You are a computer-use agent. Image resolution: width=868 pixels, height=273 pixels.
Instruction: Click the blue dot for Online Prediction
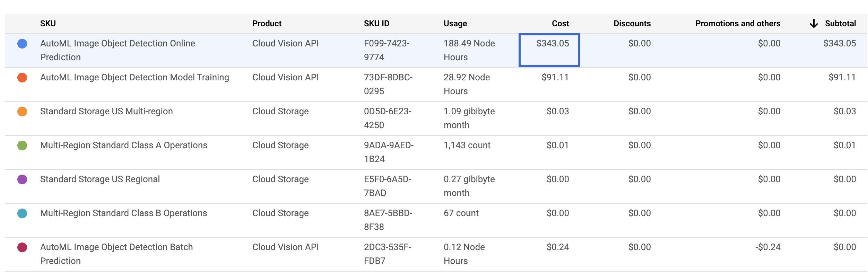pos(22,44)
